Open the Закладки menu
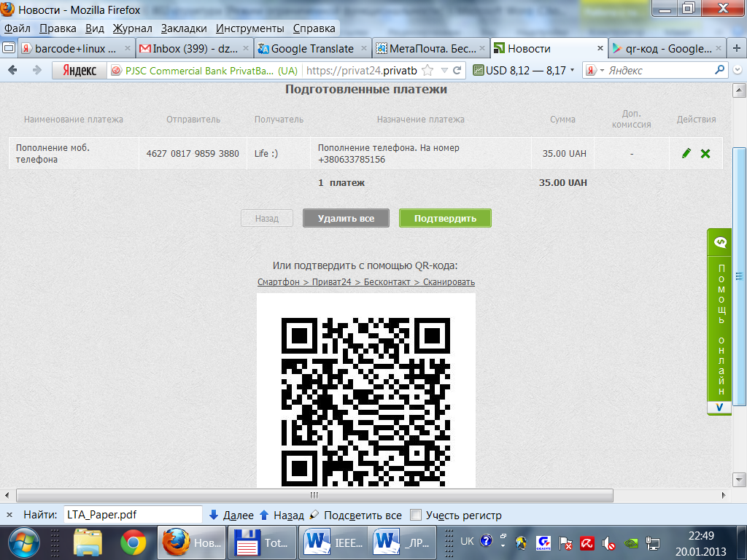This screenshot has height=560, width=747. point(183,28)
